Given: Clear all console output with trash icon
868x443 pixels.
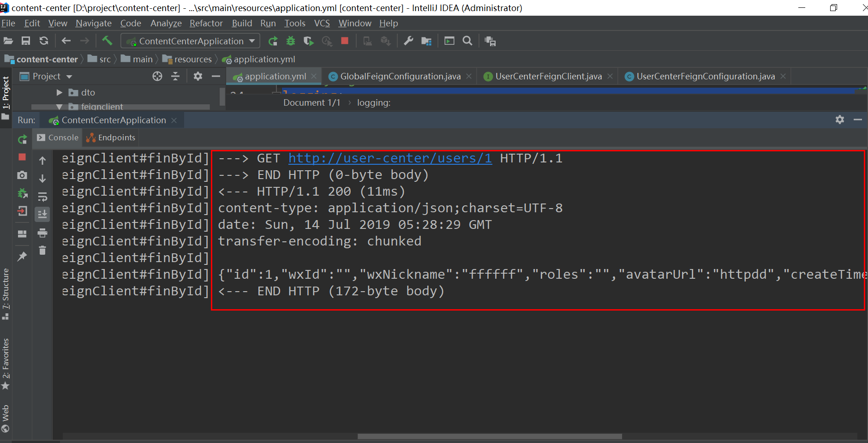Looking at the screenshot, I should pyautogui.click(x=42, y=250).
